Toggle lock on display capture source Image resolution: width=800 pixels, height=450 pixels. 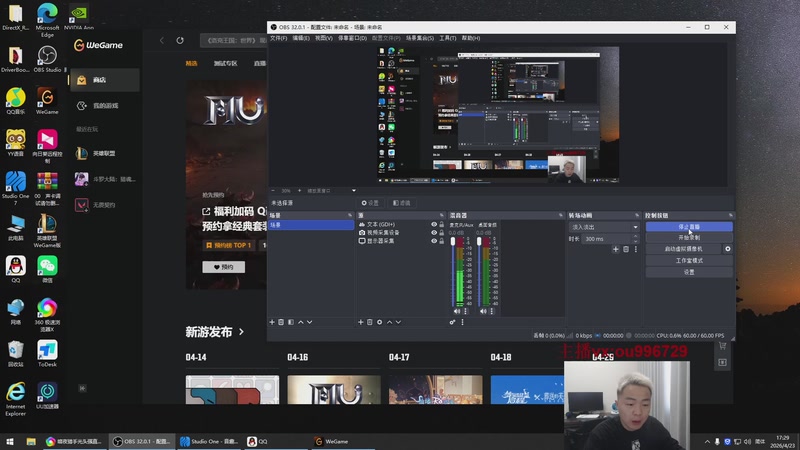coord(442,241)
